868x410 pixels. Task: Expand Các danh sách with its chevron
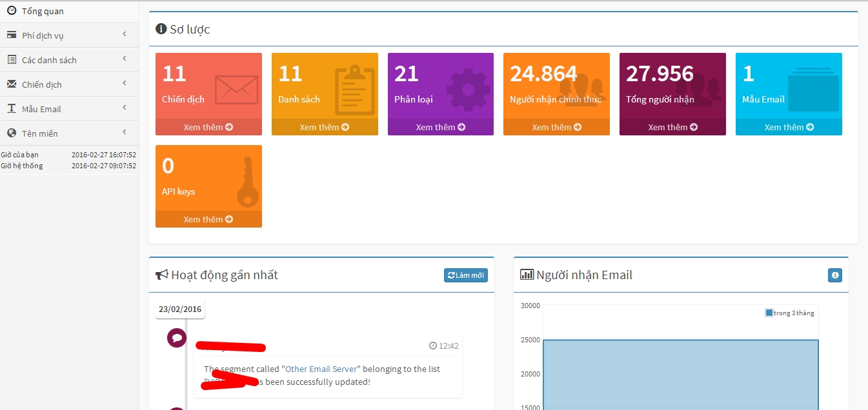click(125, 59)
